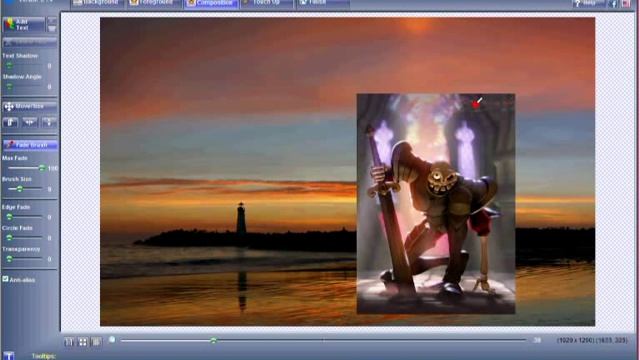Click the first icon below Move/Size
Viewport: 640px width, 360px height.
coord(10,122)
